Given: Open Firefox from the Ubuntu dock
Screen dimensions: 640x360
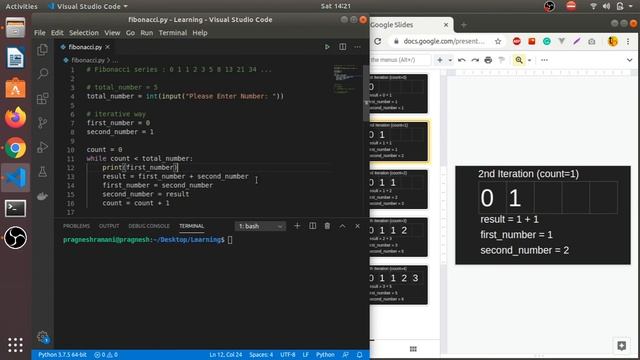Looking at the screenshot, I should tap(16, 118).
